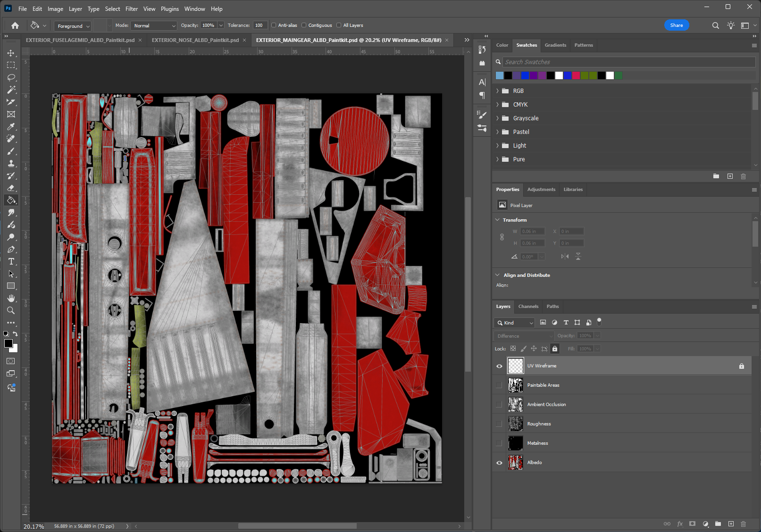The image size is (761, 532).
Task: Select the Albedo layer thumbnail
Action: click(x=515, y=463)
